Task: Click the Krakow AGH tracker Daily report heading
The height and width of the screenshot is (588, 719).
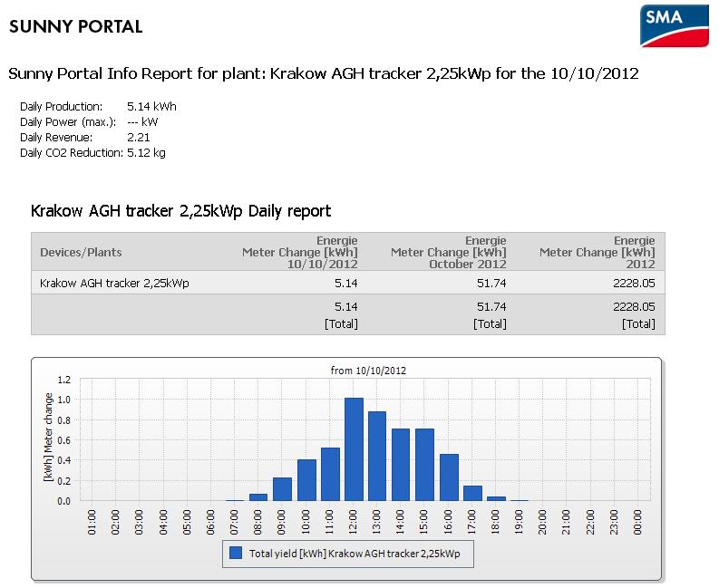Action: [180, 211]
